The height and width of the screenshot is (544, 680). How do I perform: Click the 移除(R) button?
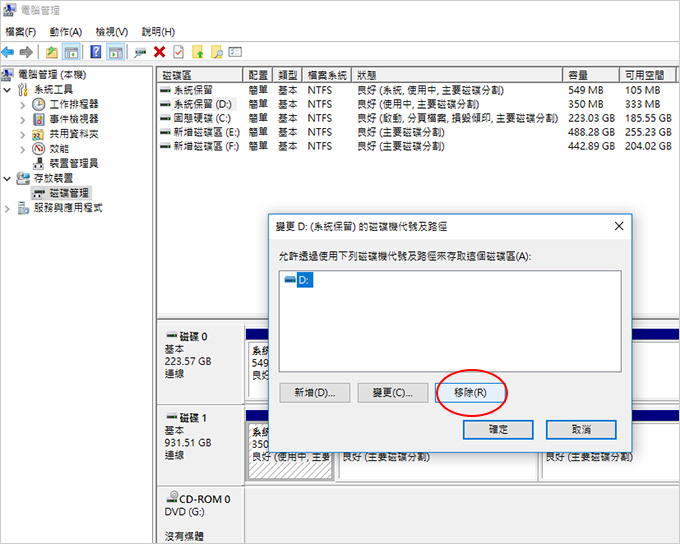pyautogui.click(x=471, y=393)
